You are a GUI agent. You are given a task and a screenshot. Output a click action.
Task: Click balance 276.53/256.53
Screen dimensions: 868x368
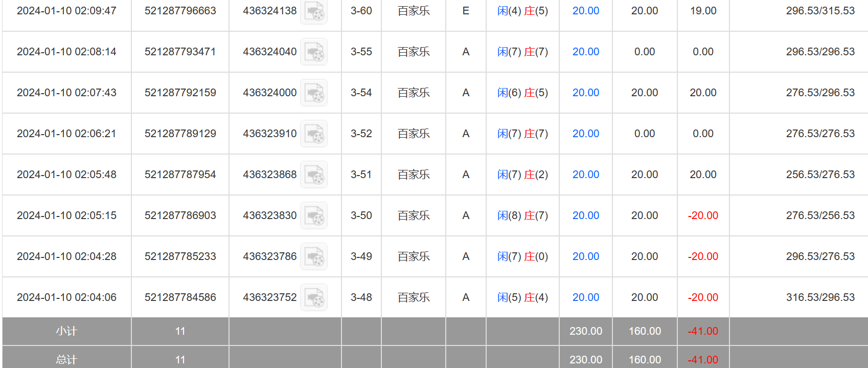[x=820, y=215]
